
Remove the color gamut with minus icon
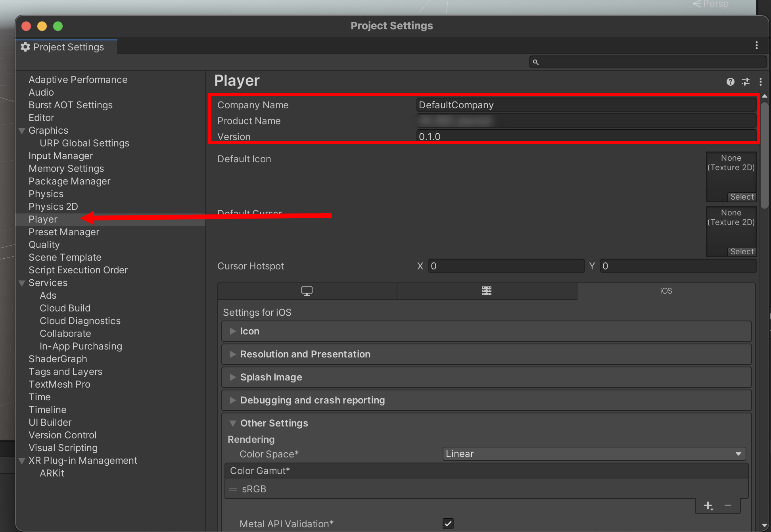[728, 505]
